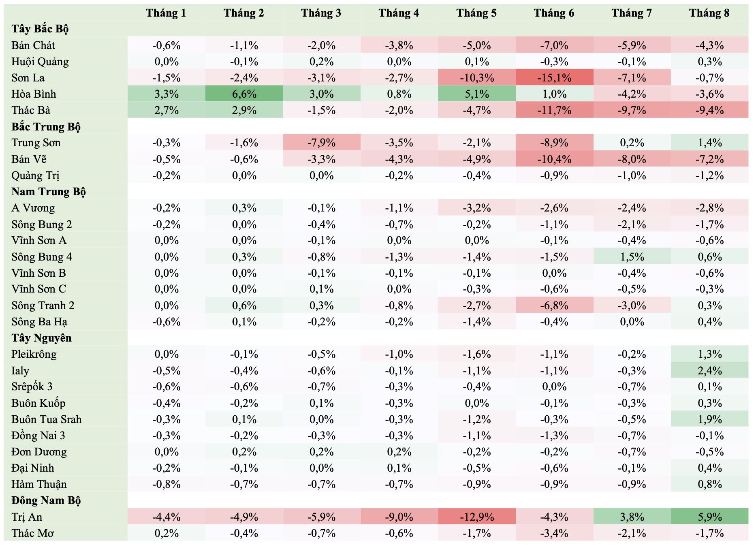Select Thác Bà's -11,7% cell in Tháng 6
The width and height of the screenshot is (756, 547).
click(554, 110)
